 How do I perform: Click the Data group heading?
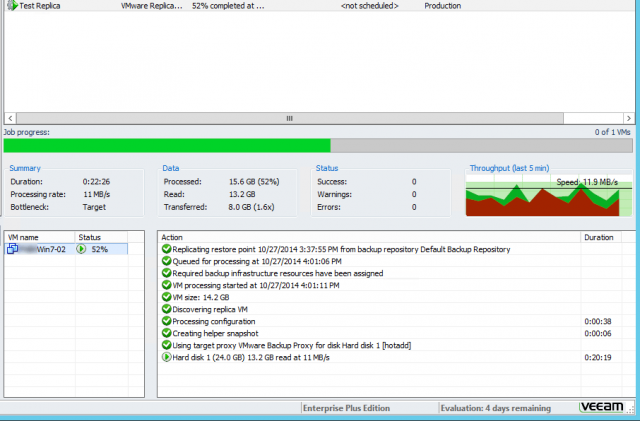pyautogui.click(x=171, y=168)
